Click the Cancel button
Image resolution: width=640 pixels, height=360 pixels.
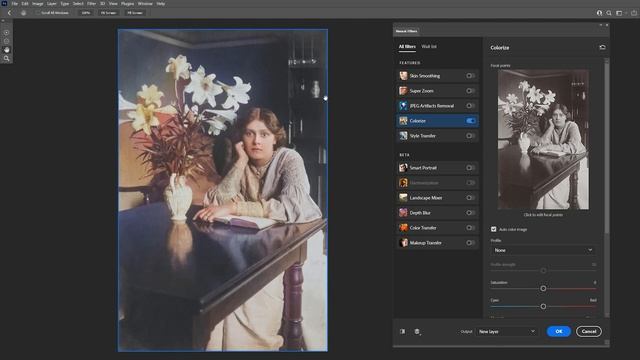(589, 331)
